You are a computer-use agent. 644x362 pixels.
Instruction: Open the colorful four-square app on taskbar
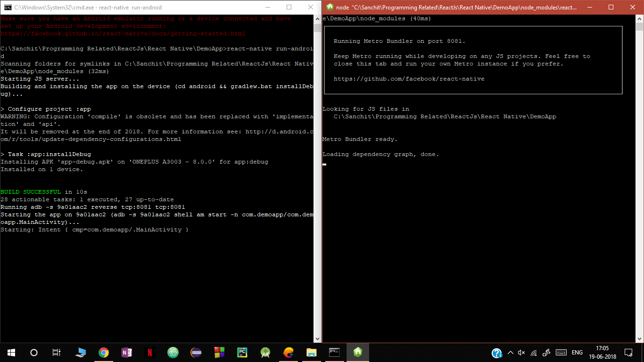tap(219, 352)
